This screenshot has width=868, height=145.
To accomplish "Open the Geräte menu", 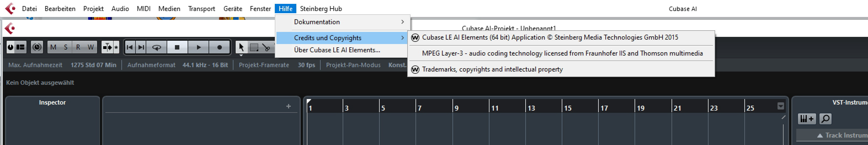I will [x=233, y=9].
